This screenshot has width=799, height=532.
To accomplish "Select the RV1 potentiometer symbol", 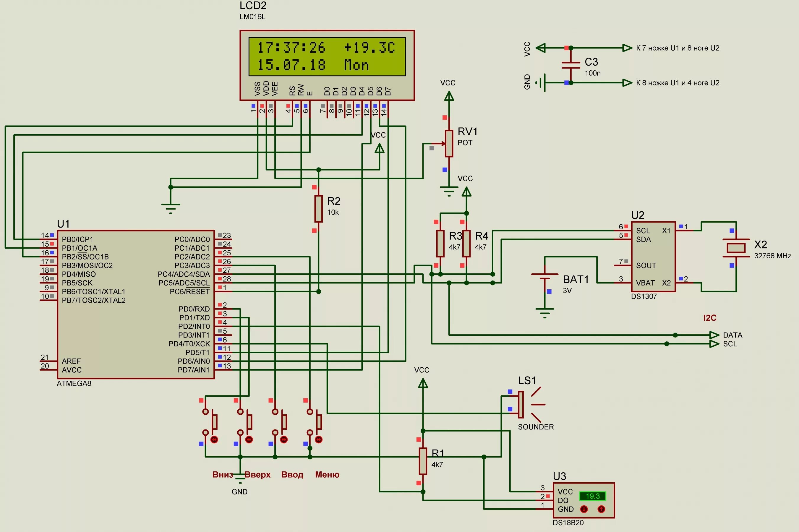I will coord(449,144).
